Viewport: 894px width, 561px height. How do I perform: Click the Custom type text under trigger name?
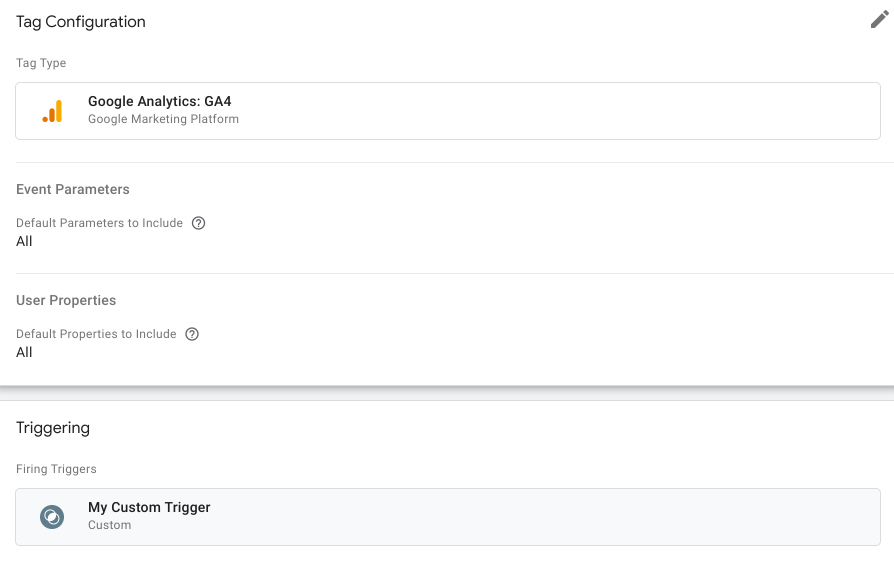[x=109, y=525]
